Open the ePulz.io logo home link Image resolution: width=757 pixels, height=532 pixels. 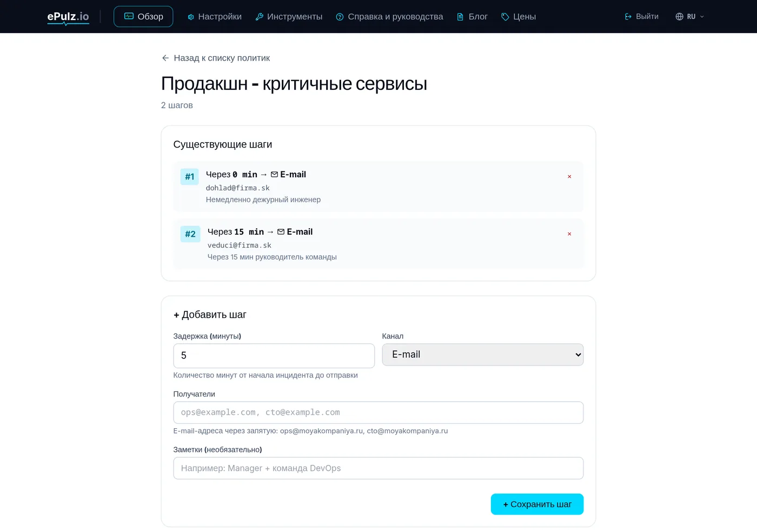click(x=68, y=17)
